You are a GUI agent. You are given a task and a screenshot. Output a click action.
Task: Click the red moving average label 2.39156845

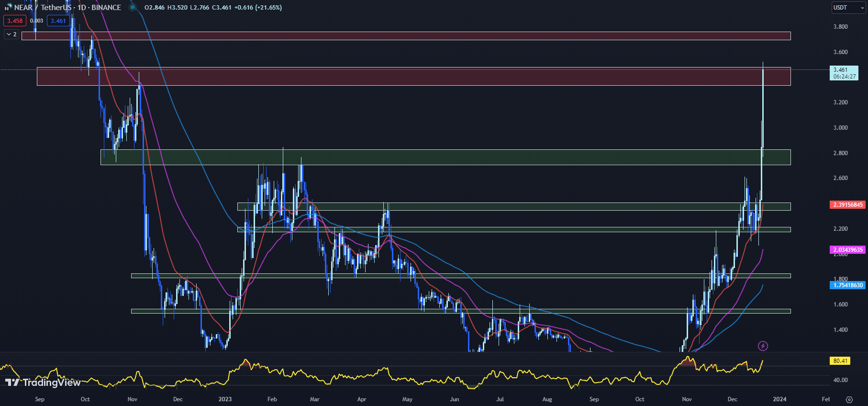point(847,205)
